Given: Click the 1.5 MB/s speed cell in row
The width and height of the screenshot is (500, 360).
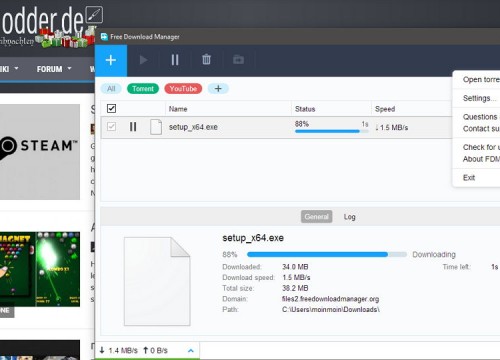Looking at the screenshot, I should click(392, 127).
